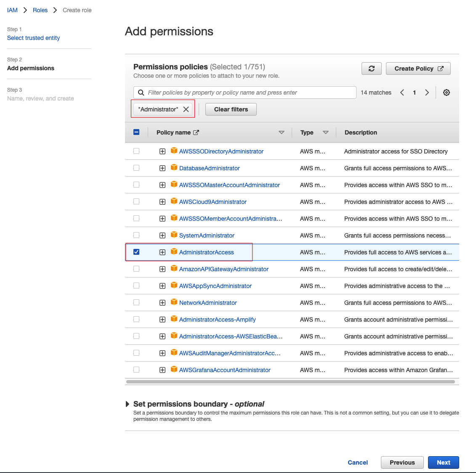Check the DatabaseAdministrator policy
The width and height of the screenshot is (476, 473).
[x=136, y=168]
